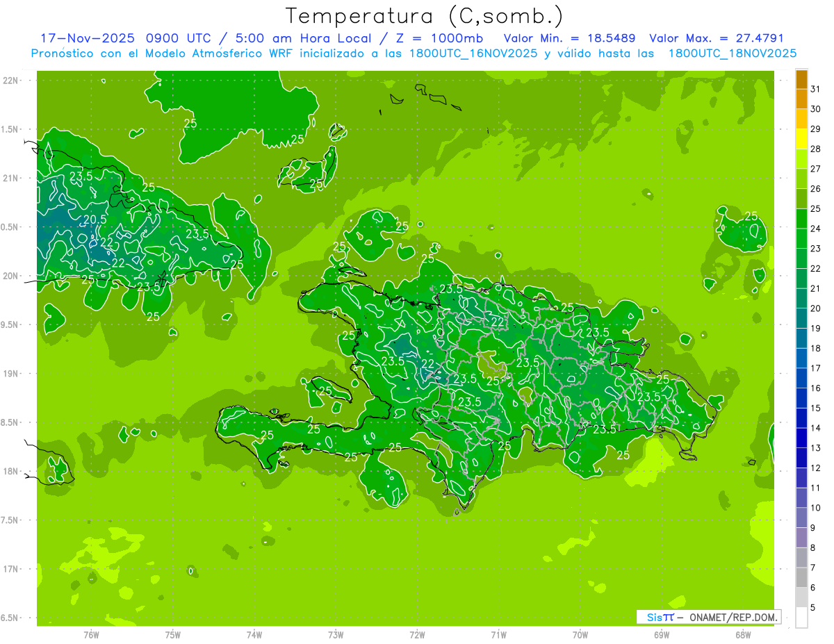Click the orange swatch between 30 and 31
The height and width of the screenshot is (644, 834).
pyautogui.click(x=801, y=99)
